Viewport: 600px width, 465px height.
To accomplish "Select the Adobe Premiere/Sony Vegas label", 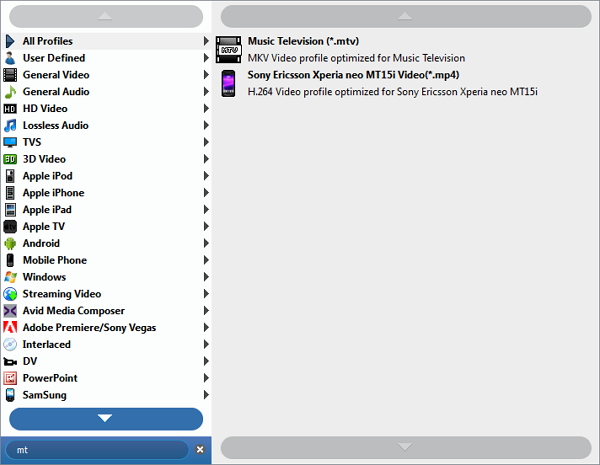I will click(x=90, y=327).
